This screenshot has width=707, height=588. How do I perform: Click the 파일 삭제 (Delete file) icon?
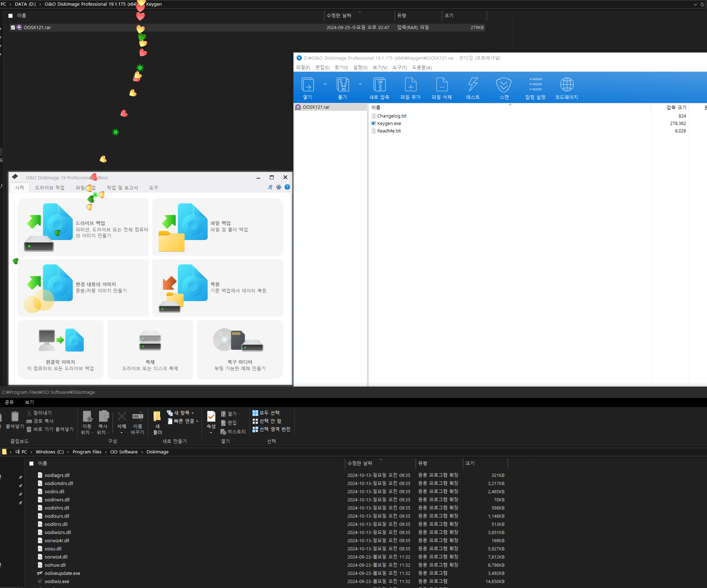click(x=442, y=85)
